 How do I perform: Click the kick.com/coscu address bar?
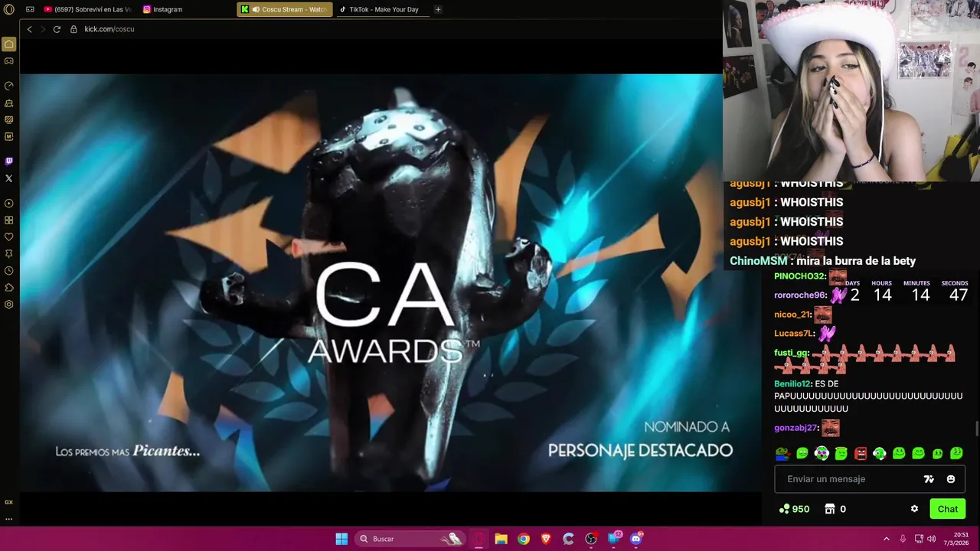coord(109,29)
